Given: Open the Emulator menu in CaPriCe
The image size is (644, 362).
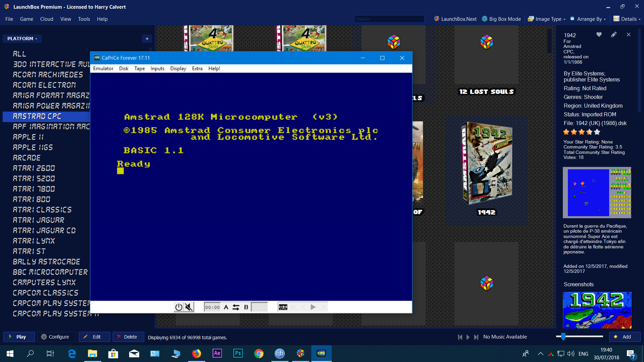Looking at the screenshot, I should [103, 68].
